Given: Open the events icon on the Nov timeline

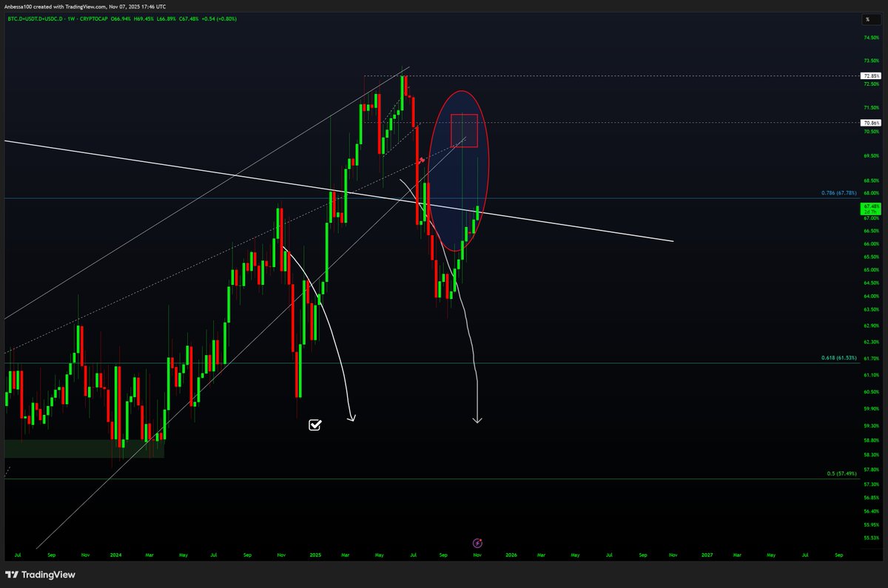Looking at the screenshot, I should (x=477, y=542).
